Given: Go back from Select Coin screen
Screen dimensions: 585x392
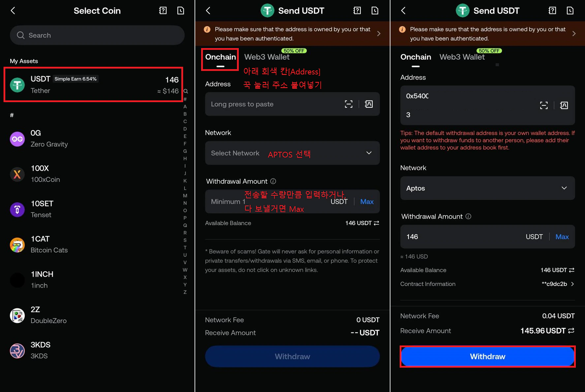Looking at the screenshot, I should tap(13, 11).
